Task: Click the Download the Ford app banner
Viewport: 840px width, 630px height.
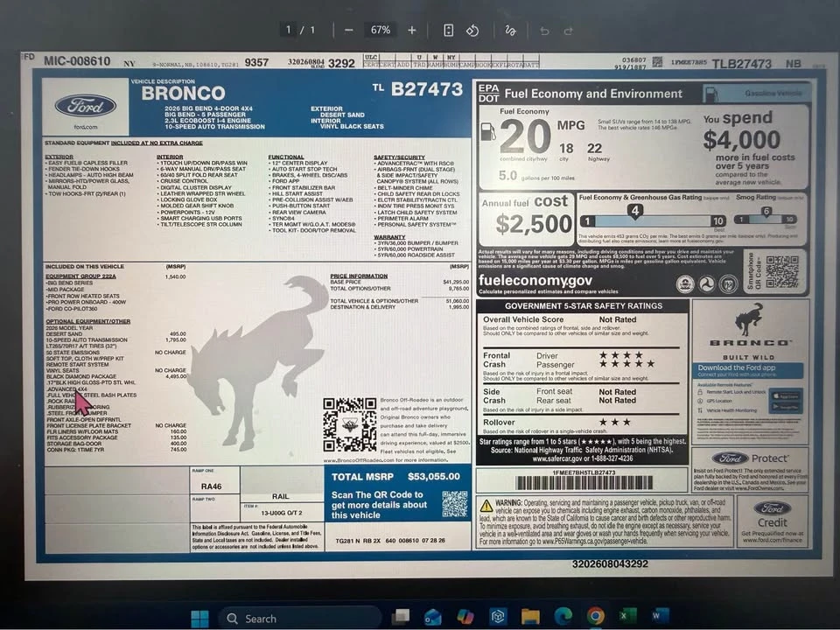Action: click(750, 369)
